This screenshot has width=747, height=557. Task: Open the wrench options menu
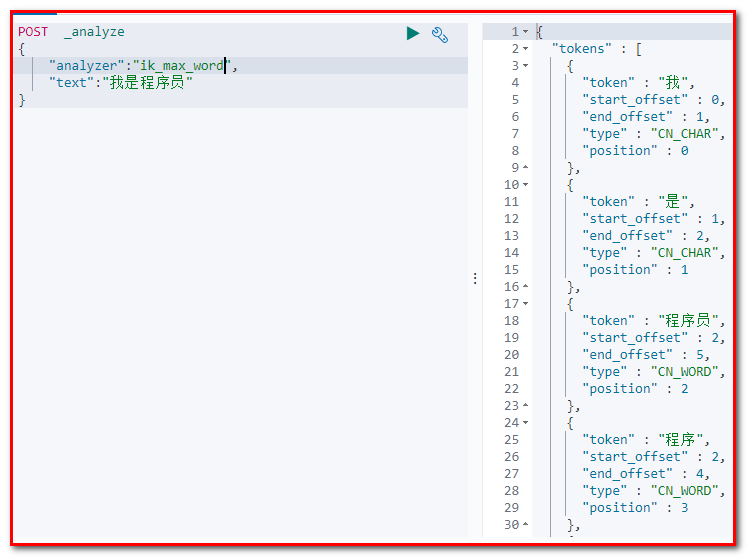[440, 34]
